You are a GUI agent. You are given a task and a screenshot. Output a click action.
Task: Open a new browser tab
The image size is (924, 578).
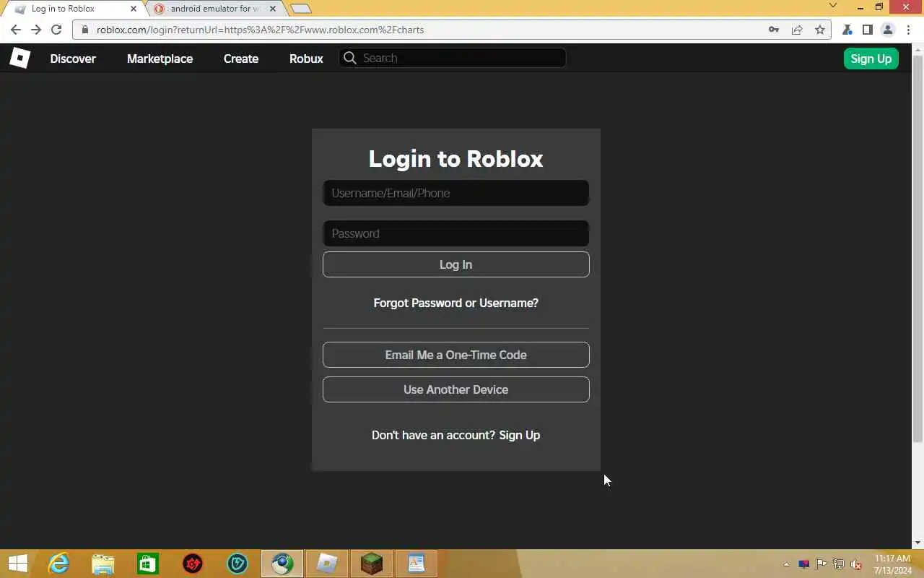point(300,9)
